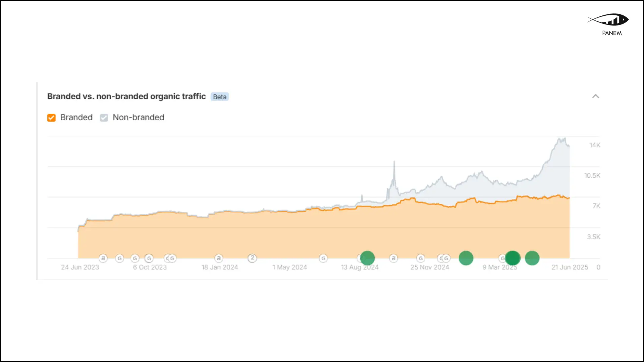The width and height of the screenshot is (644, 362).
Task: Click the 24 Jun 2023 axis label
Action: [80, 267]
